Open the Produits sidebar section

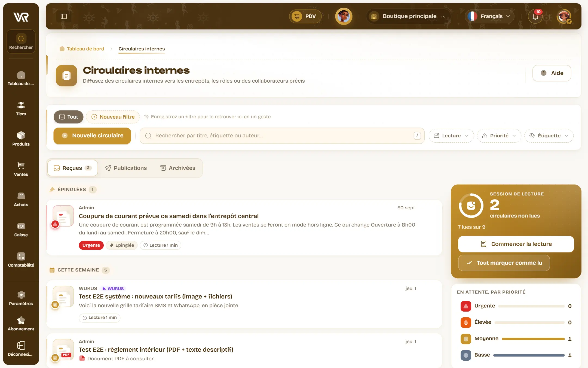(21, 139)
